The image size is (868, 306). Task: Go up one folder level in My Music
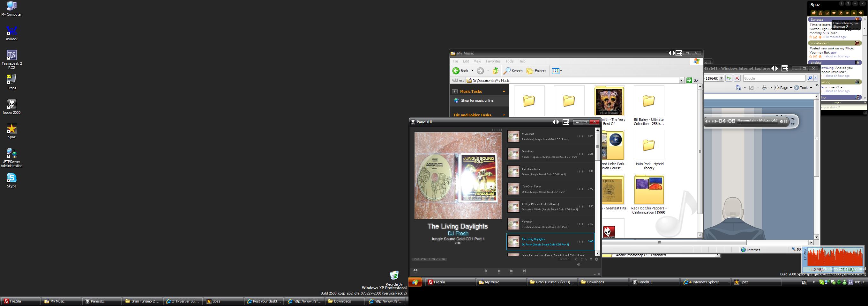click(x=496, y=71)
